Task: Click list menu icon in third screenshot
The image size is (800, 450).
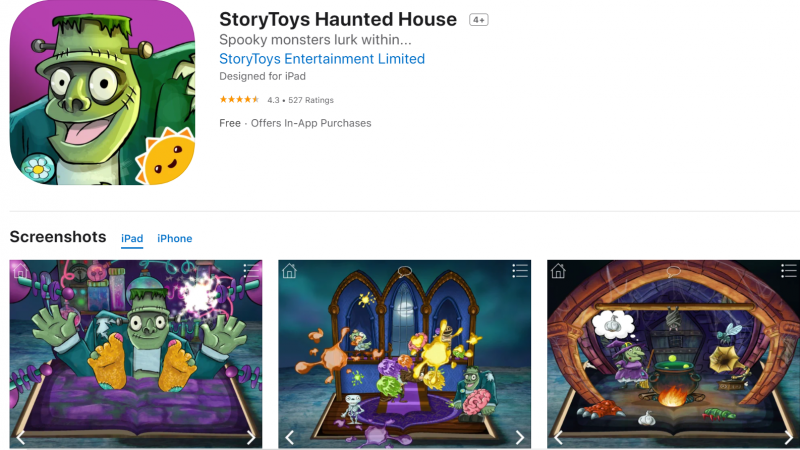Action: [788, 271]
